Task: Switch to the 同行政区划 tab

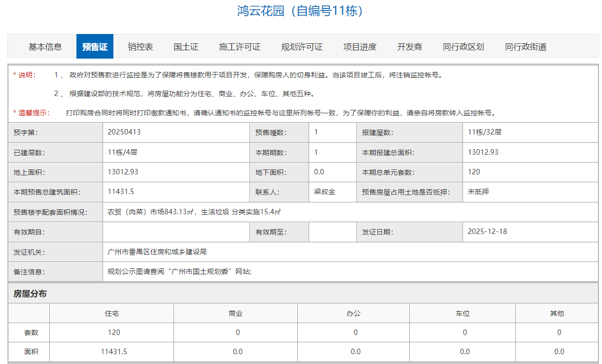Action: pos(463,47)
